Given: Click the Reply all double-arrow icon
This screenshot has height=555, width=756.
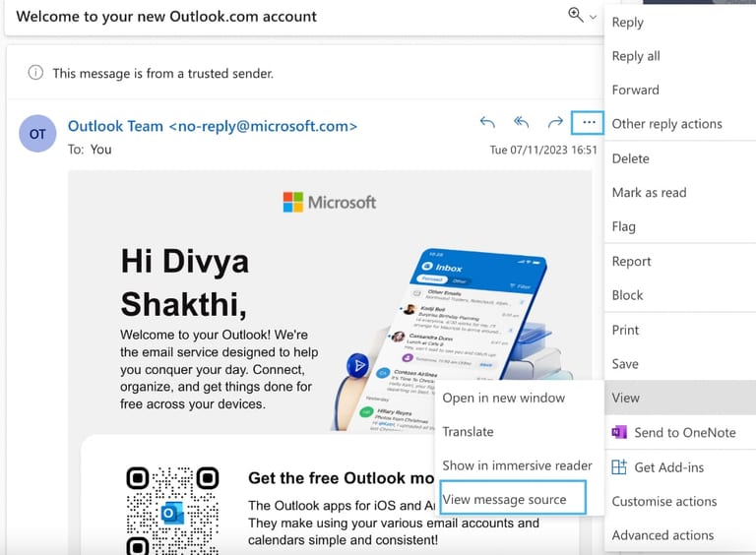Looking at the screenshot, I should 521,122.
